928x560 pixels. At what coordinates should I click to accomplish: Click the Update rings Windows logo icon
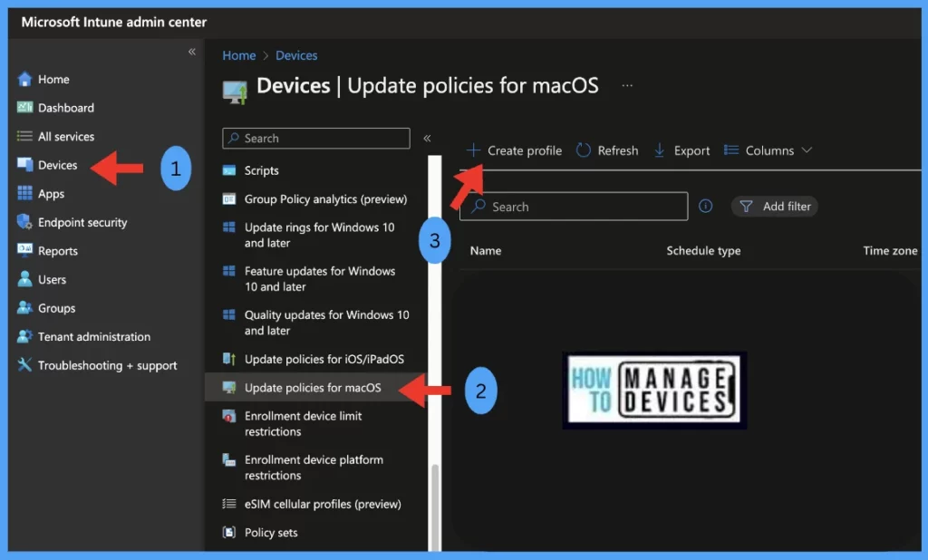(x=229, y=227)
